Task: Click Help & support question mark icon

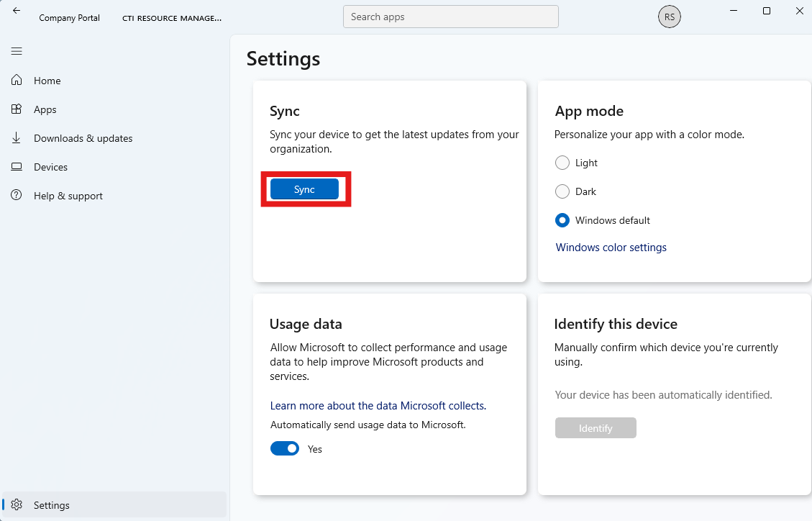Action: (x=17, y=196)
